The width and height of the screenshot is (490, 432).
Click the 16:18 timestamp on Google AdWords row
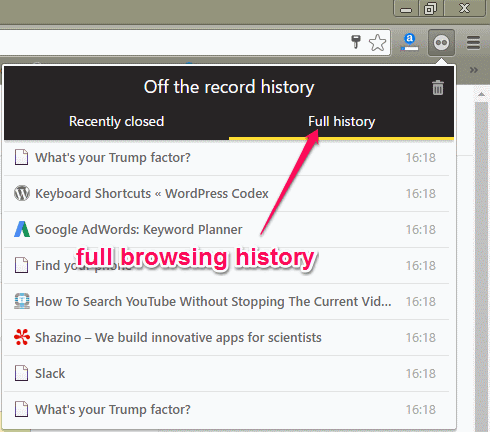(x=421, y=230)
